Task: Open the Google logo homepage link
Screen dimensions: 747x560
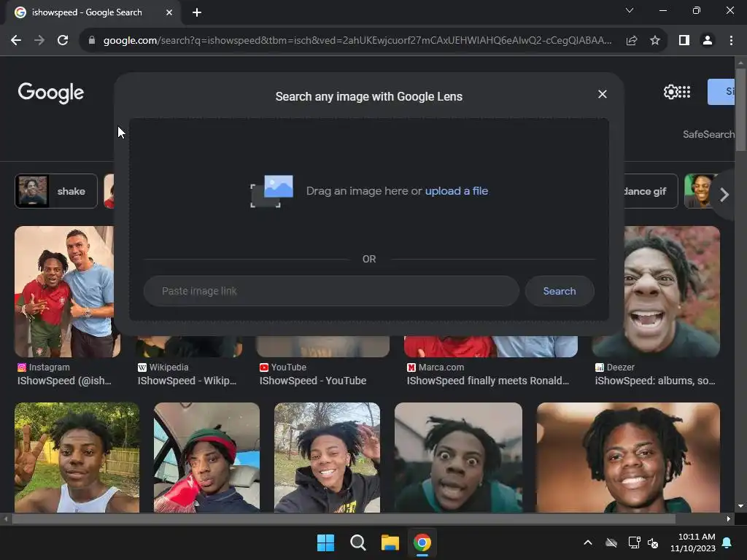Action: [x=51, y=93]
